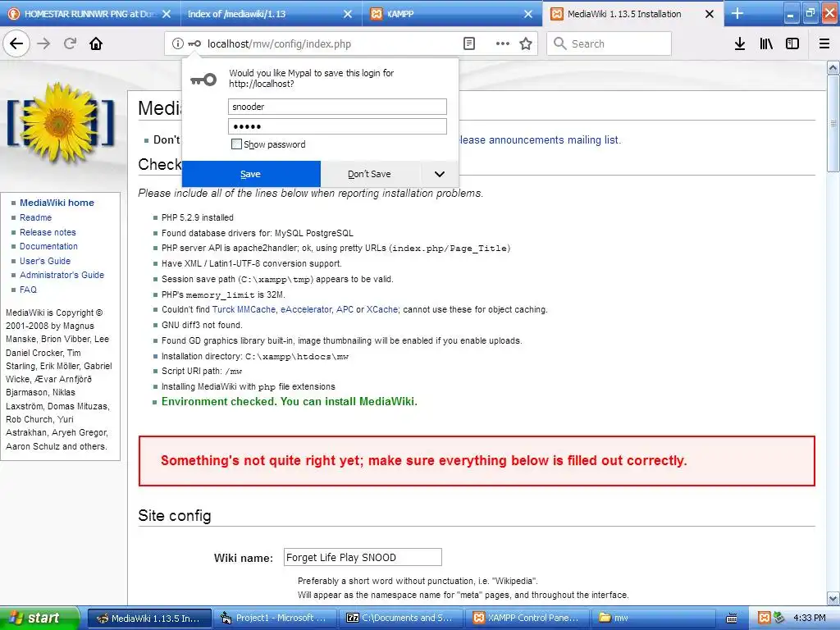This screenshot has width=840, height=630.
Task: Open the library icon
Action: [766, 44]
